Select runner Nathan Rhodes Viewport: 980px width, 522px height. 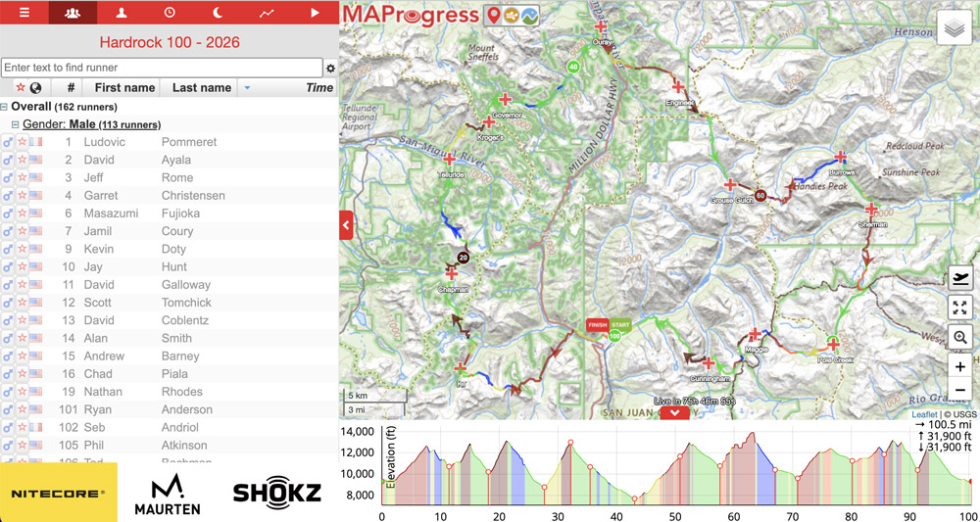[x=170, y=392]
